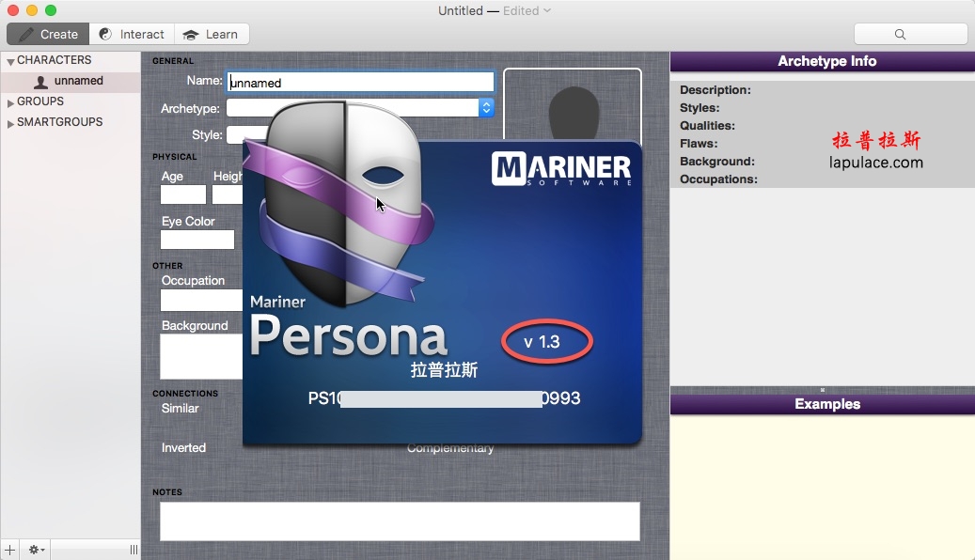Click the Archetype Info panel header
Screen dimensions: 975x560
(x=822, y=61)
